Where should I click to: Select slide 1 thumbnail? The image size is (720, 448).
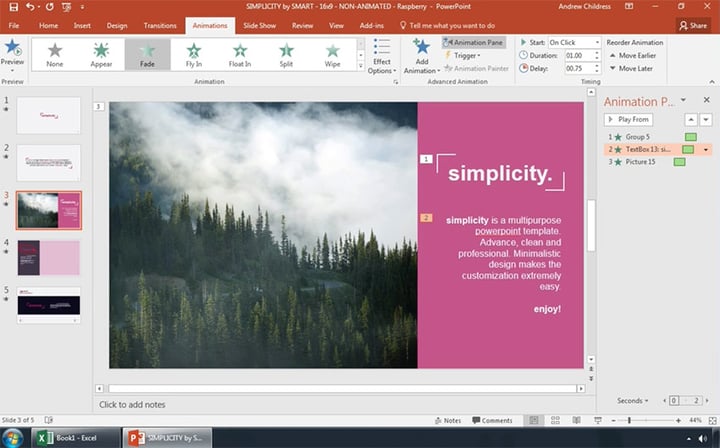pos(49,115)
